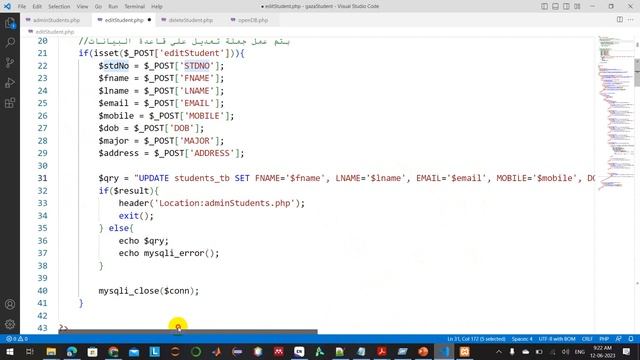Screen dimensions: 640x360
Task: Open Microsoft Store from taskbar
Action: click(x=93, y=351)
